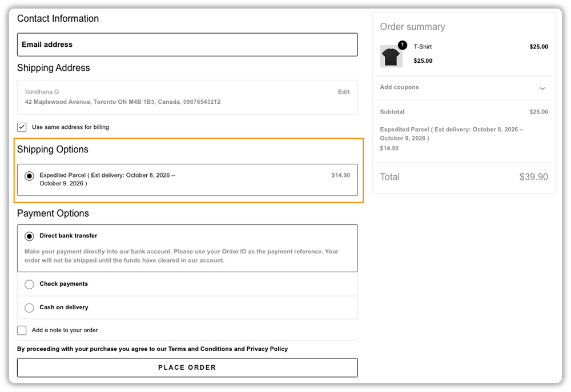571x392 pixels.
Task: Select Check payments option
Action: (x=30, y=284)
